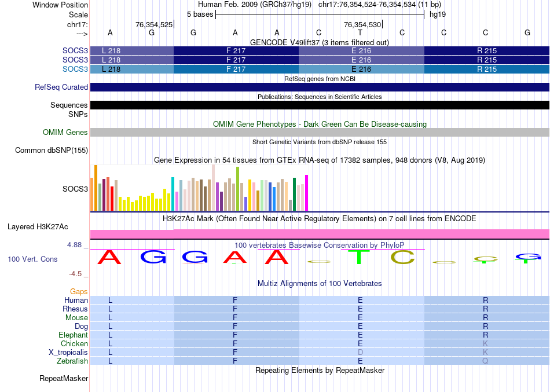
Task: Click the Multiz Alignments of 100 Vertebrates title
Action: click(x=320, y=283)
